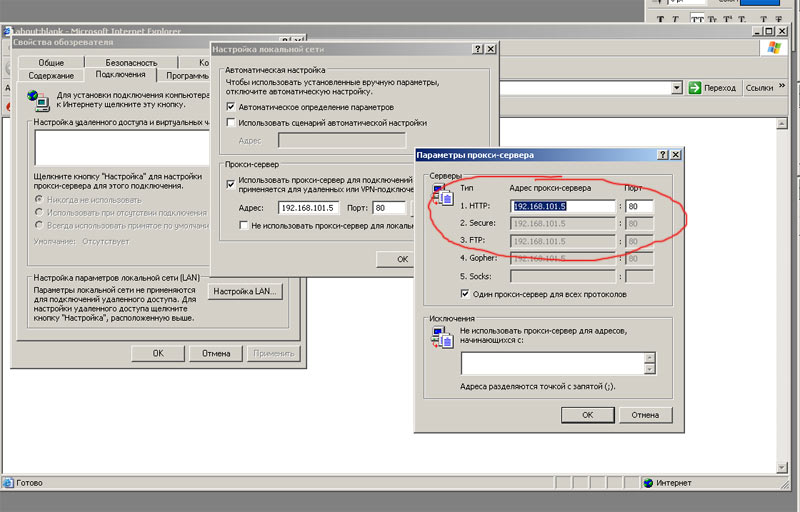
Task: Click OK in the proxy server parameters dialog
Action: 588,414
